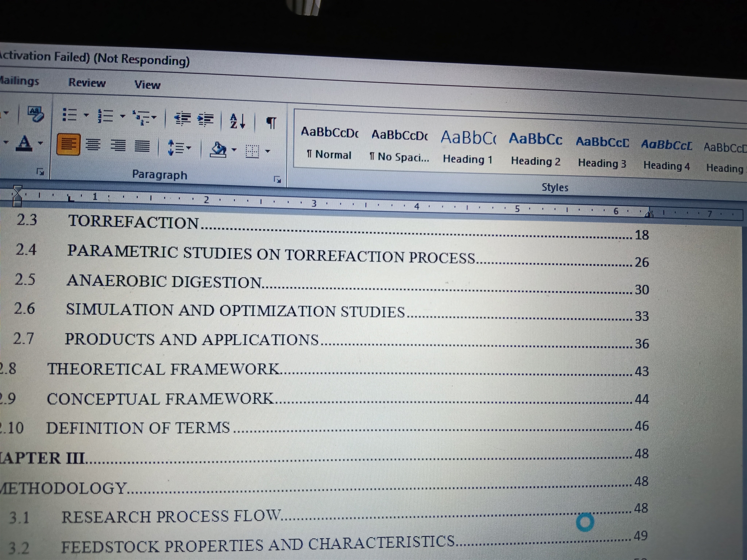Open the borders dropdown arrow
Screen dimensions: 747x560
point(268,151)
